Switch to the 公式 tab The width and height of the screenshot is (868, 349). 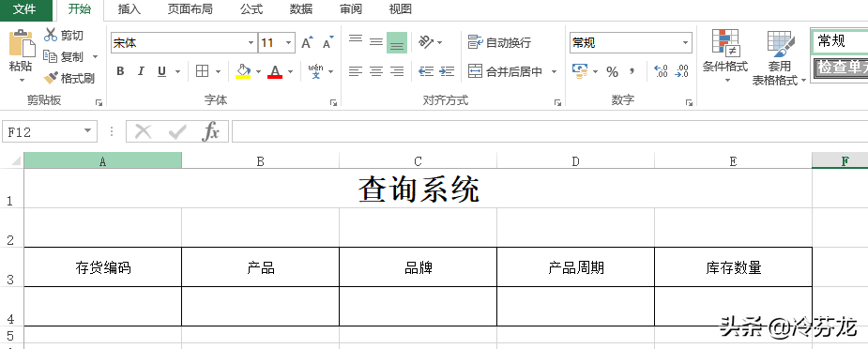[251, 9]
